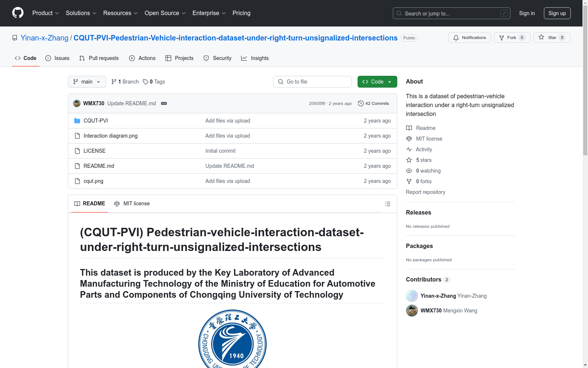Focus the Search or jump to field

pyautogui.click(x=452, y=13)
